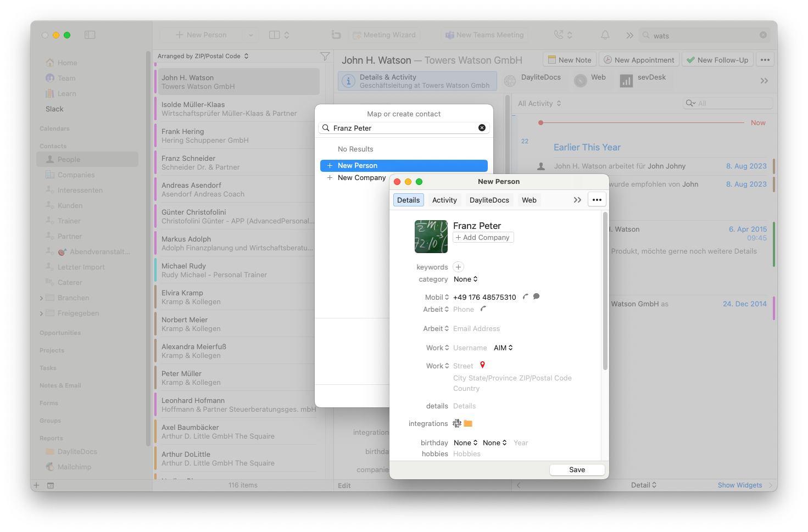Viewport: 808px width, 532px height.
Task: Select Franz Schneider in the contact list
Action: tap(237, 163)
